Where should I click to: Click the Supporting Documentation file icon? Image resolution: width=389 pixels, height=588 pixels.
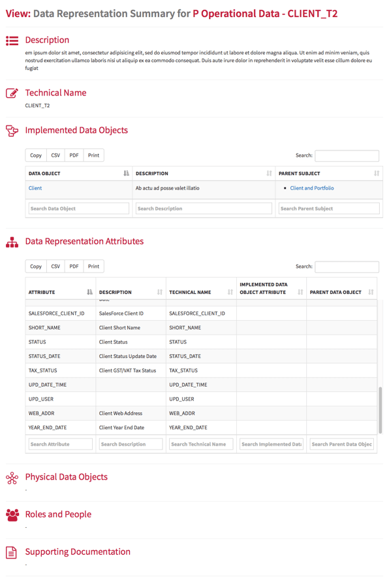pyautogui.click(x=12, y=552)
